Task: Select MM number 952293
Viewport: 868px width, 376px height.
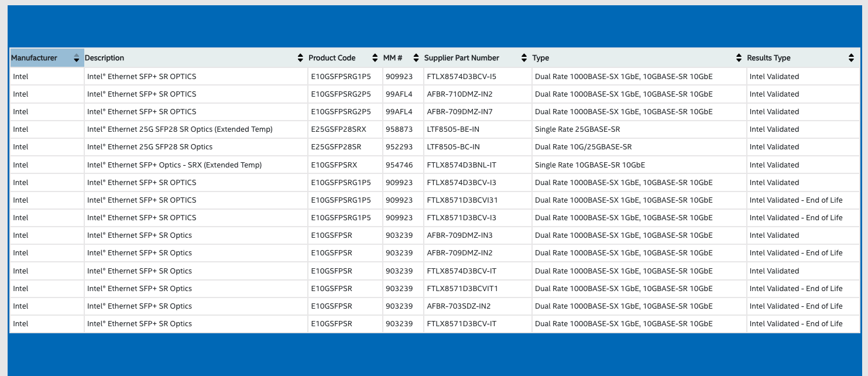Action: [x=399, y=146]
